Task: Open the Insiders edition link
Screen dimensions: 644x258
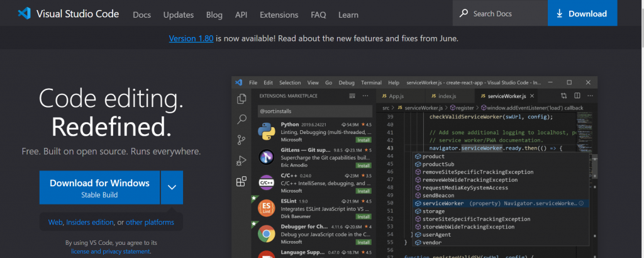Action: click(90, 222)
